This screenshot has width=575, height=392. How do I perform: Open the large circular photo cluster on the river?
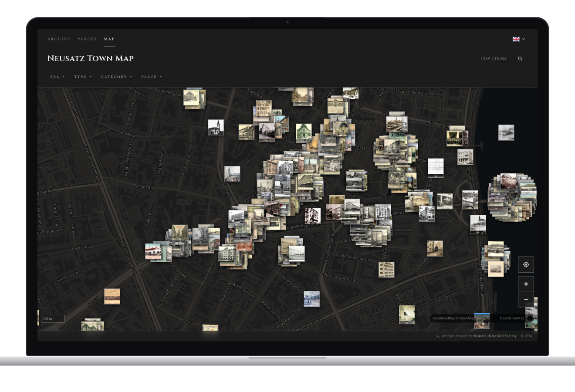pyautogui.click(x=512, y=197)
